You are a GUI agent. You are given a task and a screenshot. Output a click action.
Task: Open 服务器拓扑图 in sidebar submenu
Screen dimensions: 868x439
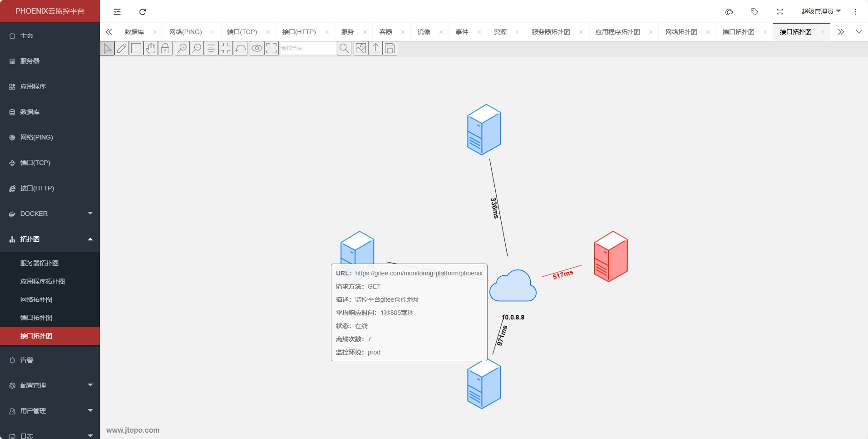(50, 263)
